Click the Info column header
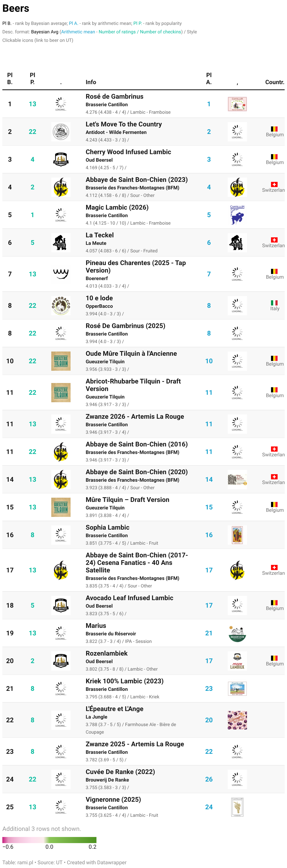287x868 pixels. click(91, 82)
